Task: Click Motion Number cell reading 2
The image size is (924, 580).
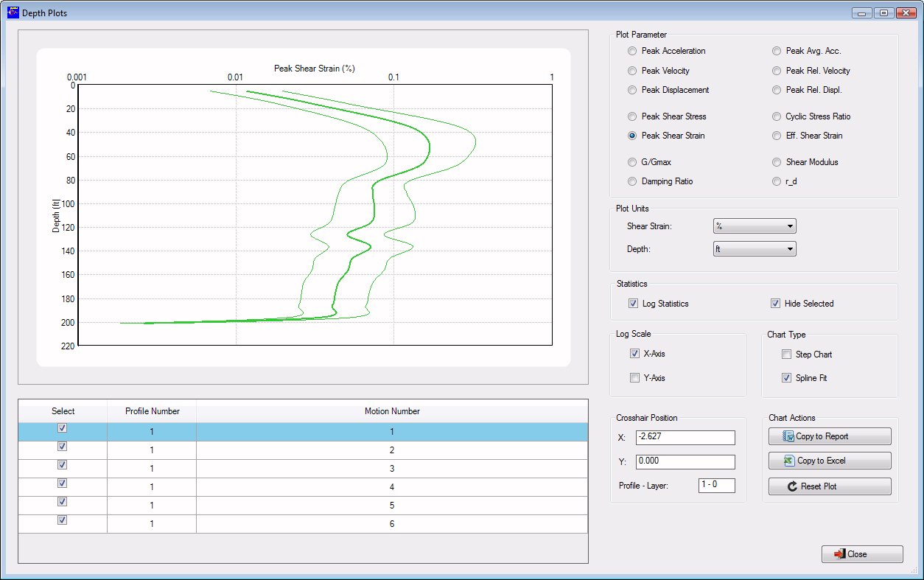Action: pos(392,450)
